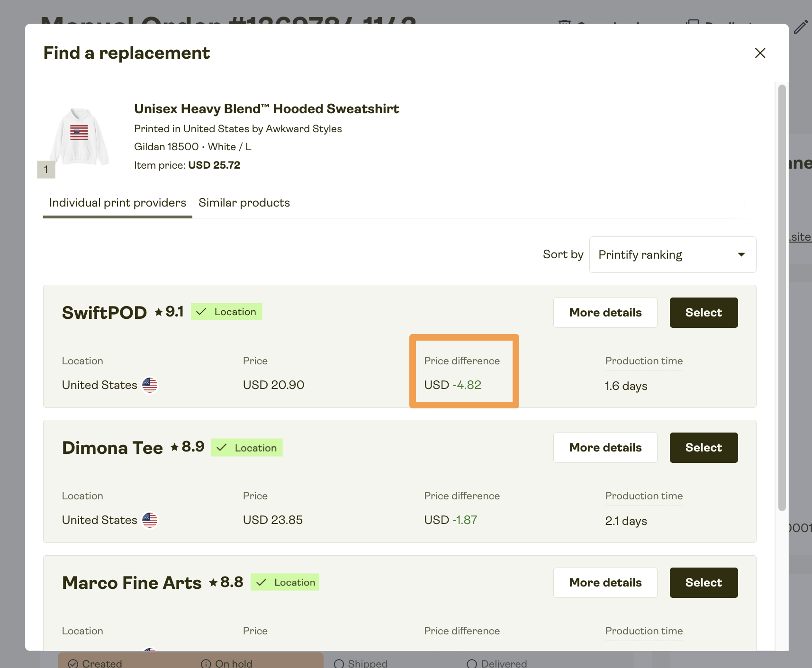
Task: Click the US flag beside SwiftPOD's United States
Action: [x=150, y=385]
